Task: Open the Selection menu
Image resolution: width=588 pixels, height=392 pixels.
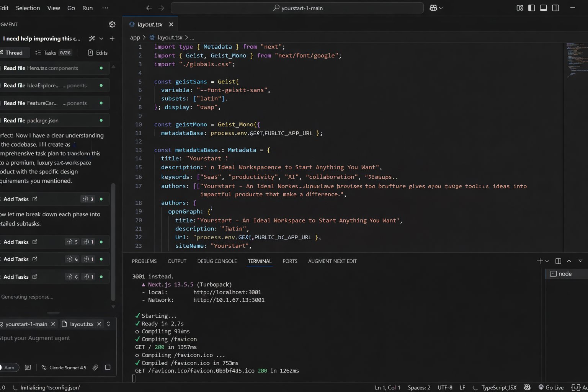Action: click(28, 8)
